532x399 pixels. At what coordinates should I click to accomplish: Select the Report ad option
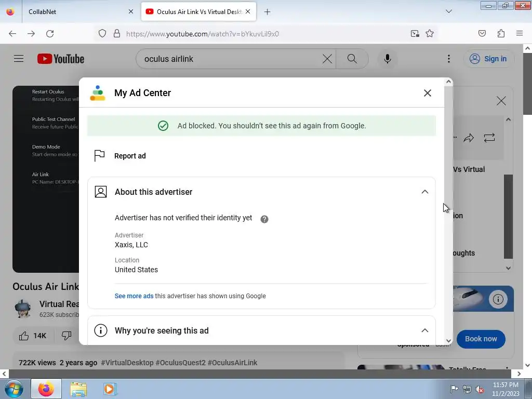pyautogui.click(x=130, y=156)
